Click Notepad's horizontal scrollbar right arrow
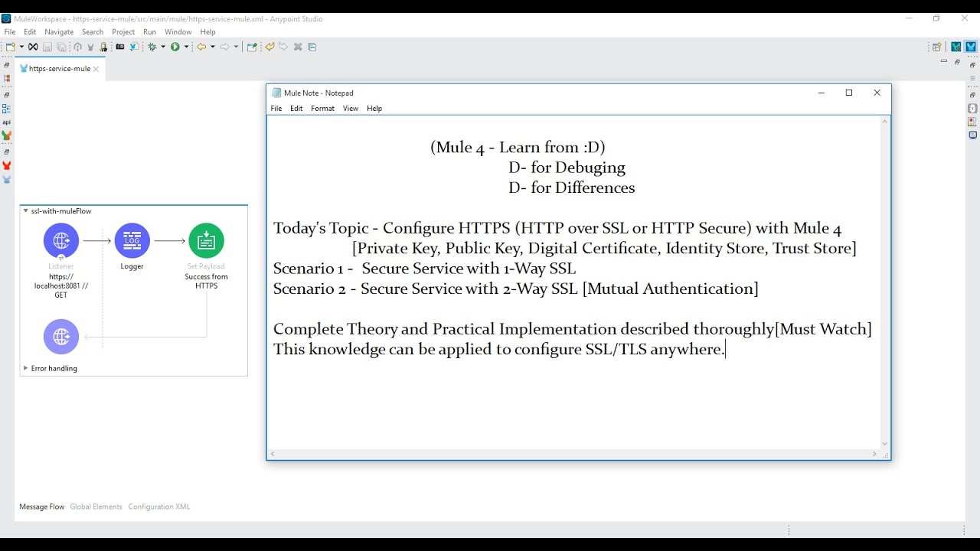The width and height of the screenshot is (980, 551). click(874, 454)
